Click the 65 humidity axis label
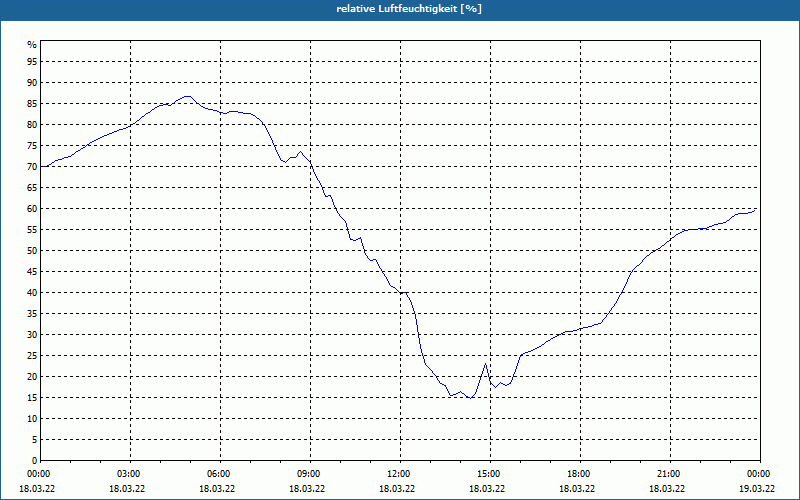This screenshot has height=500, width=800. (32, 188)
